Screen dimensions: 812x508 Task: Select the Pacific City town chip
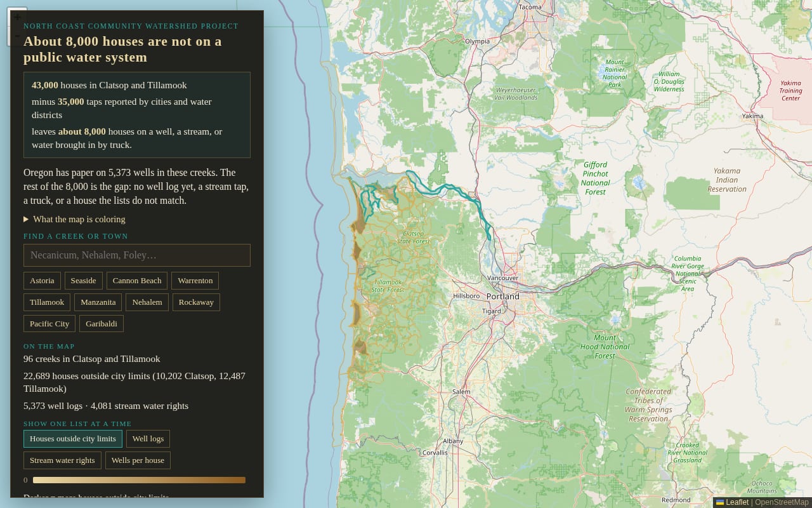(49, 324)
